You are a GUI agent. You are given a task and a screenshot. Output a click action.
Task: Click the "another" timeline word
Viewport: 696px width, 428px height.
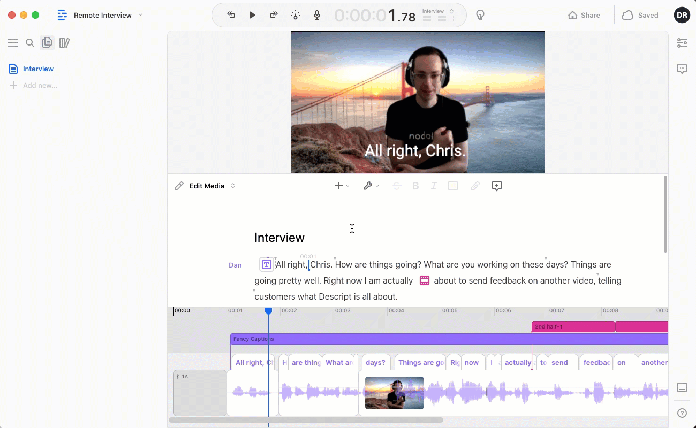pyautogui.click(x=653, y=363)
